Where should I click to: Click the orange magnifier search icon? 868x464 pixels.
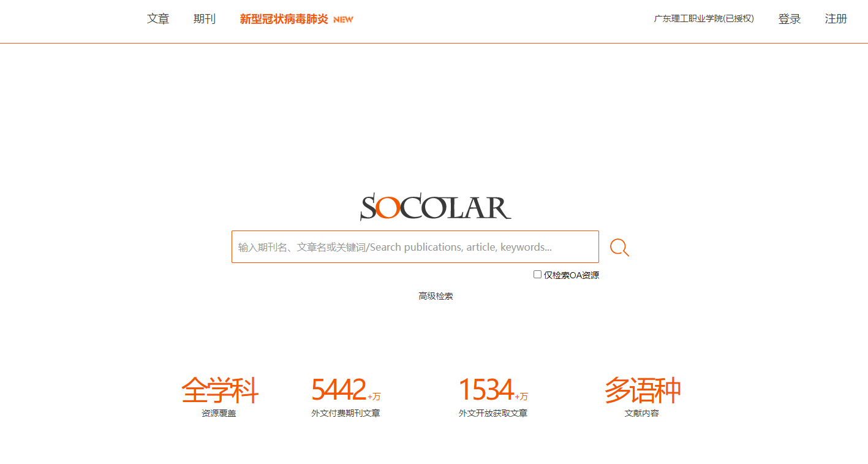click(619, 248)
